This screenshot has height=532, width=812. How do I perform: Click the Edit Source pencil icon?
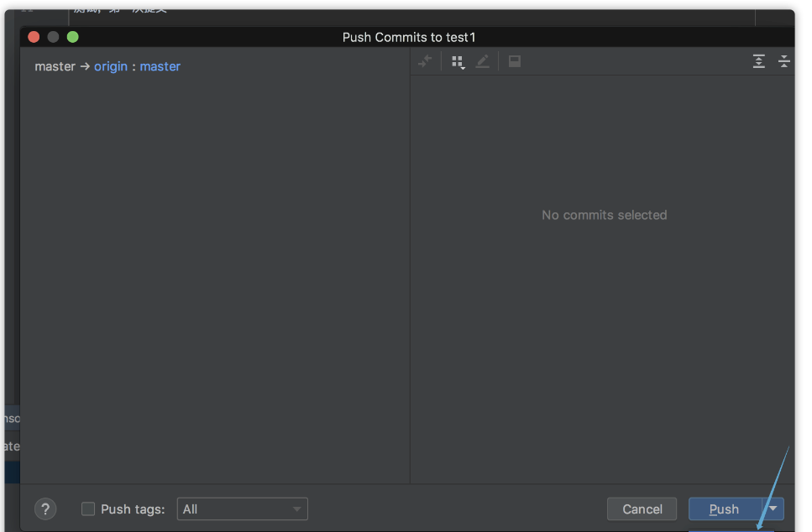pyautogui.click(x=482, y=61)
